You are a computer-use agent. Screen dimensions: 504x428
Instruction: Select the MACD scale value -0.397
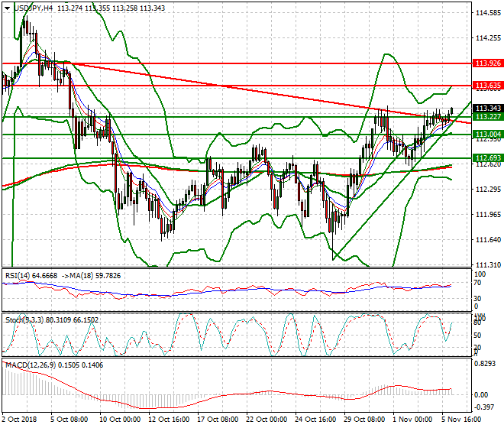click(x=483, y=407)
